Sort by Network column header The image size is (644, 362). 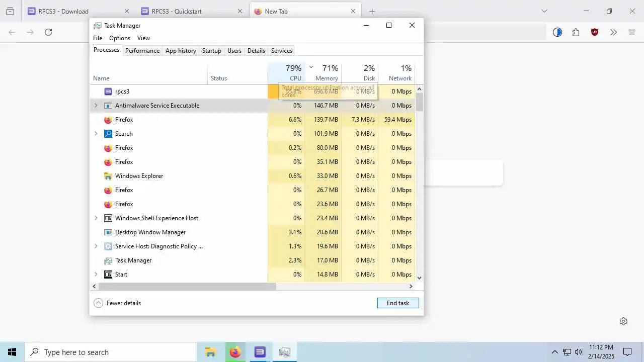coord(396,73)
